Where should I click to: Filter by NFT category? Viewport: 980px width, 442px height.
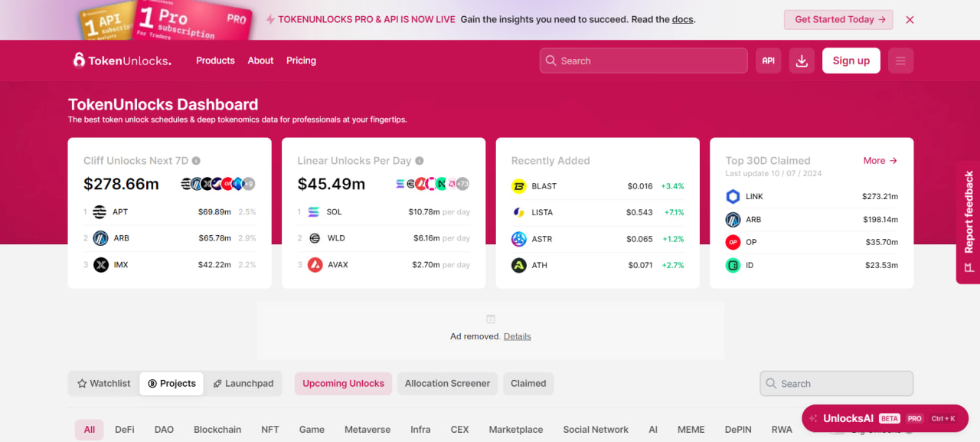(270, 430)
